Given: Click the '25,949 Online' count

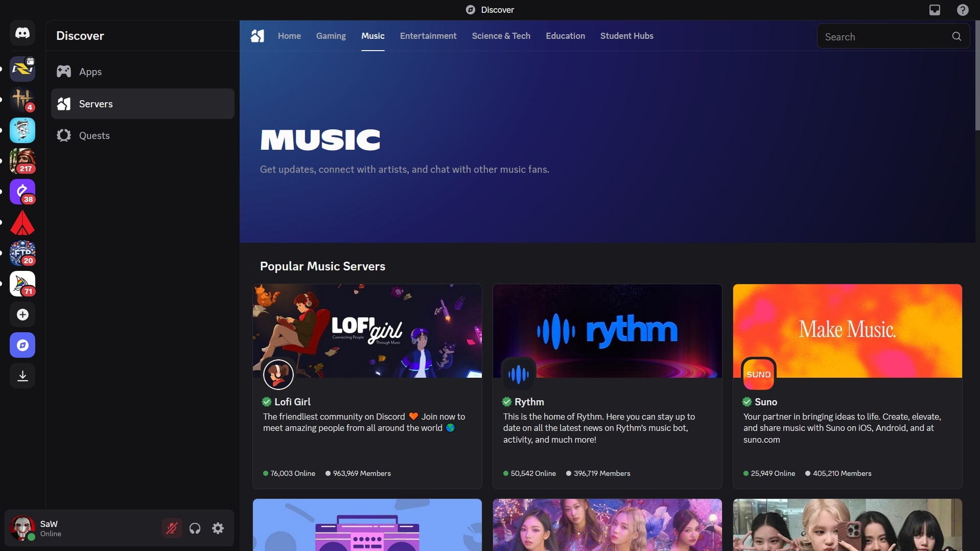Looking at the screenshot, I should click(x=773, y=473).
